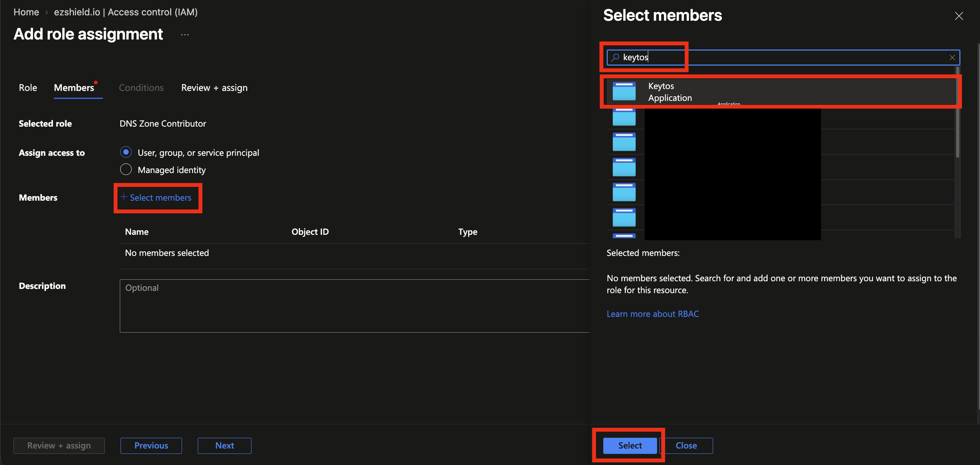The width and height of the screenshot is (980, 465).
Task: Click the Selected members: label
Action: (643, 253)
